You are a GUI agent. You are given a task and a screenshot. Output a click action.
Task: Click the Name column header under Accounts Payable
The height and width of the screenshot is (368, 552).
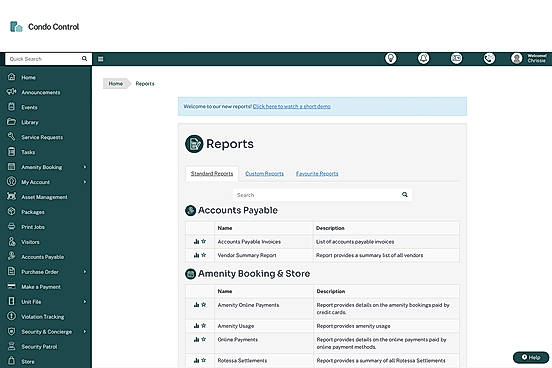click(x=225, y=228)
